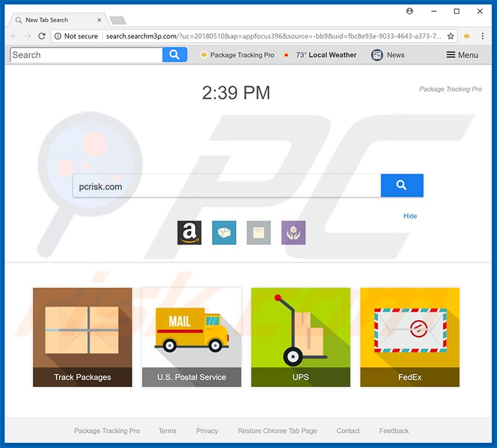Close the New Tab Search tab

pos(99,20)
